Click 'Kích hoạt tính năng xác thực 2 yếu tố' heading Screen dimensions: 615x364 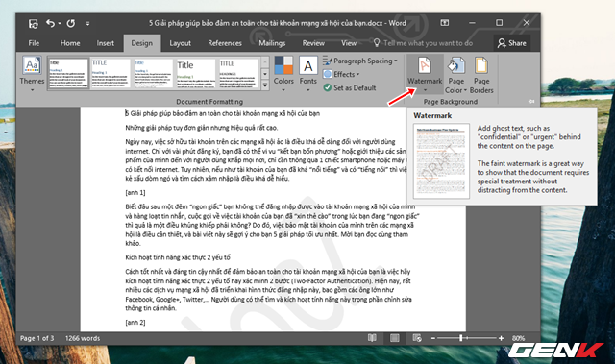(178, 257)
